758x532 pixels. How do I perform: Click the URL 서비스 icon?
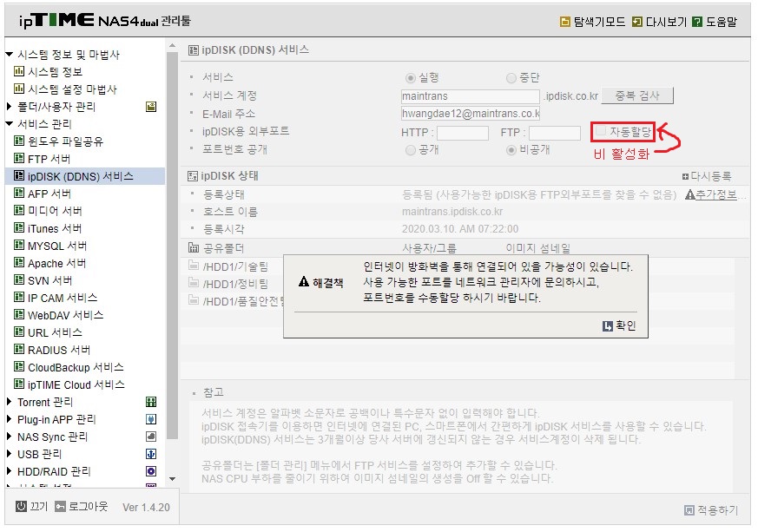point(19,332)
